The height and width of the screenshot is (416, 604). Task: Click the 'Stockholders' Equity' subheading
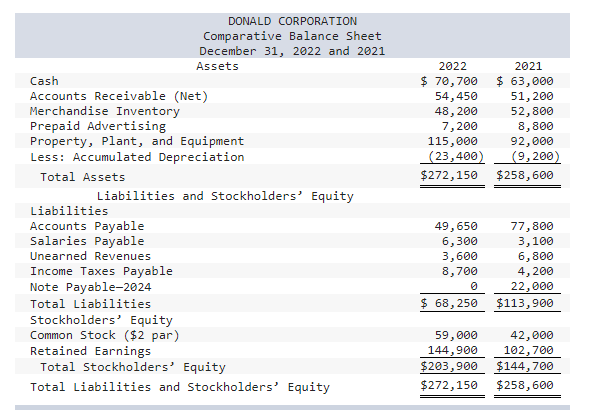[101, 320]
